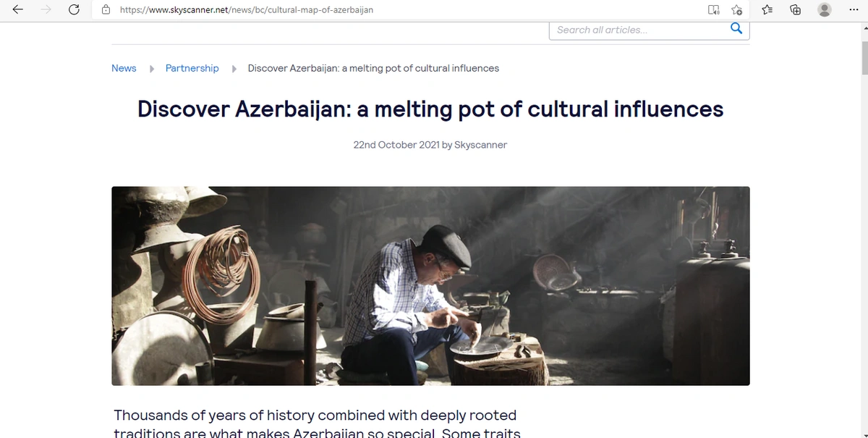
Task: Open Immersive Reader with read-aloud icon
Action: pos(713,10)
